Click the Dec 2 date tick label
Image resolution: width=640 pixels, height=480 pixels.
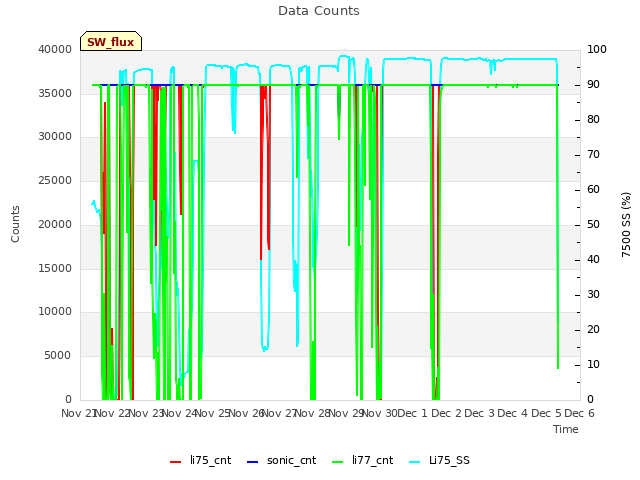pos(447,413)
